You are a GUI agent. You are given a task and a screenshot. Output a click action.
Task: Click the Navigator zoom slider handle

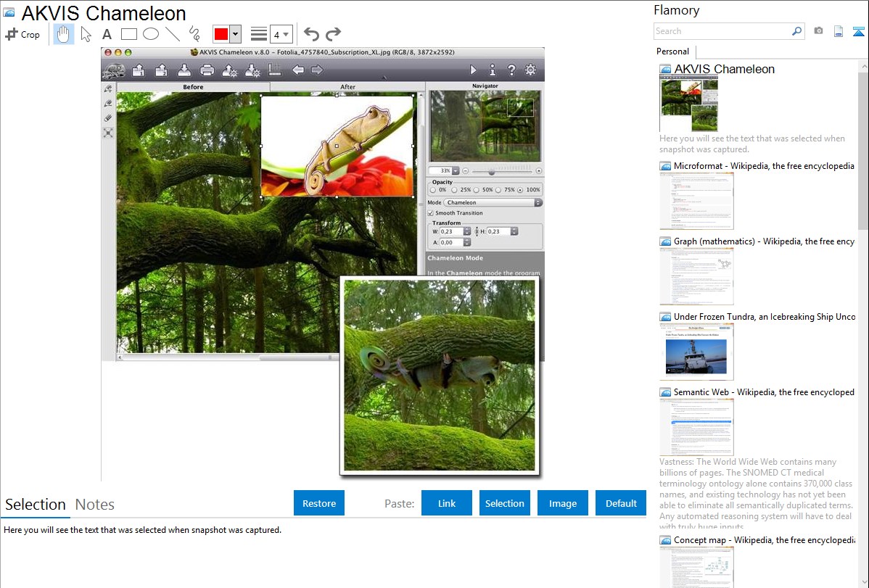click(x=492, y=172)
